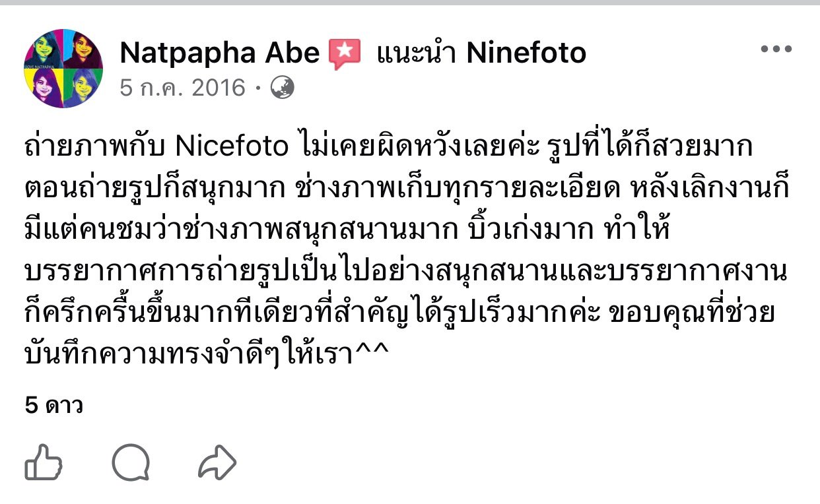Like this review with the thumbs-up icon
The width and height of the screenshot is (820, 504).
[x=43, y=462]
